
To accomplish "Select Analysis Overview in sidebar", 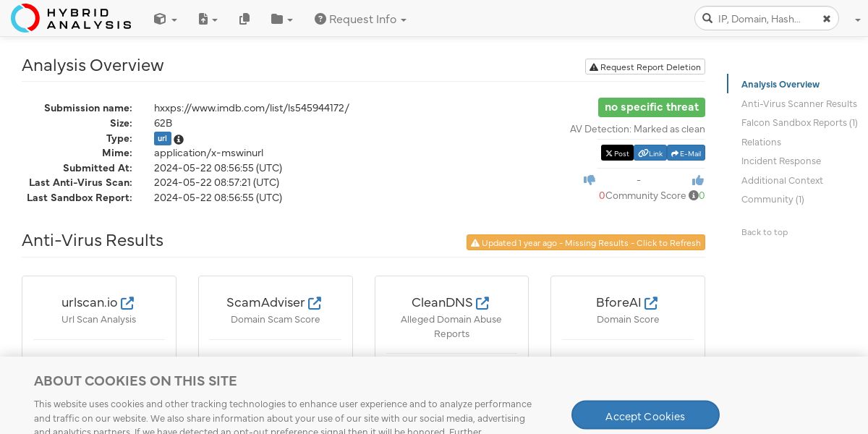I will [x=780, y=85].
